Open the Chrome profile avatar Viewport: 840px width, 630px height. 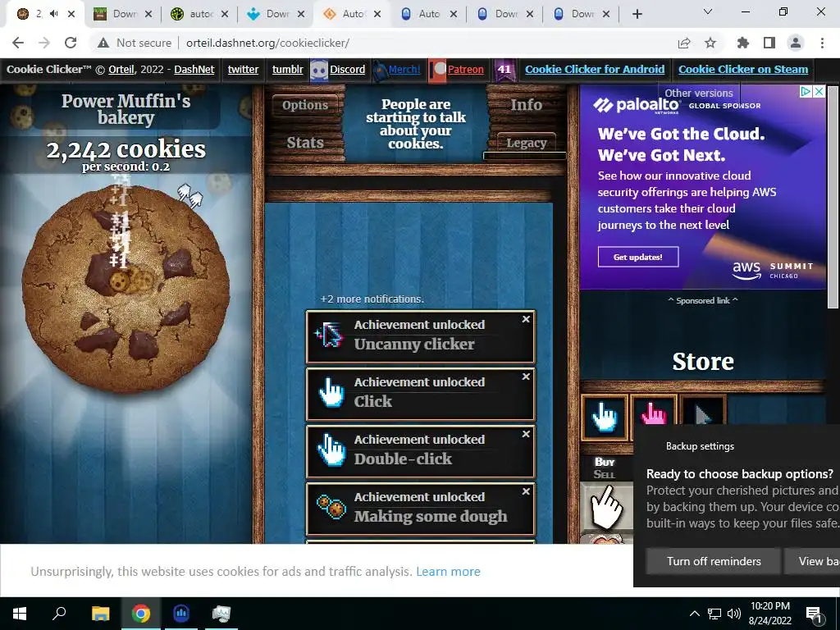pos(796,43)
